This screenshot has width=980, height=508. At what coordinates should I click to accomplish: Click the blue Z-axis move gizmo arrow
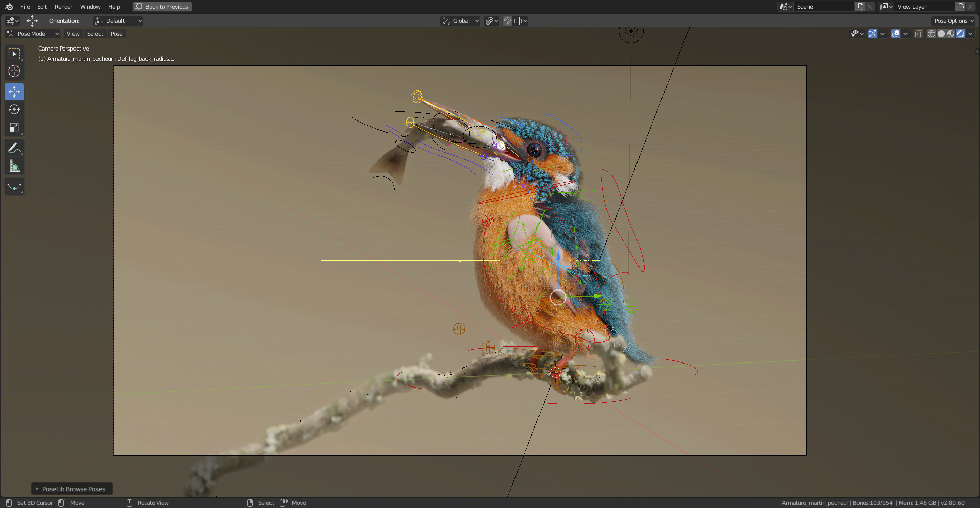pos(558,255)
